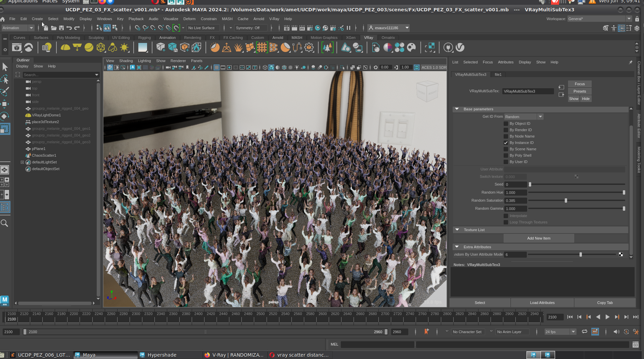Click the Load Attributes button
The width and height of the screenshot is (644, 359).
coord(542,303)
